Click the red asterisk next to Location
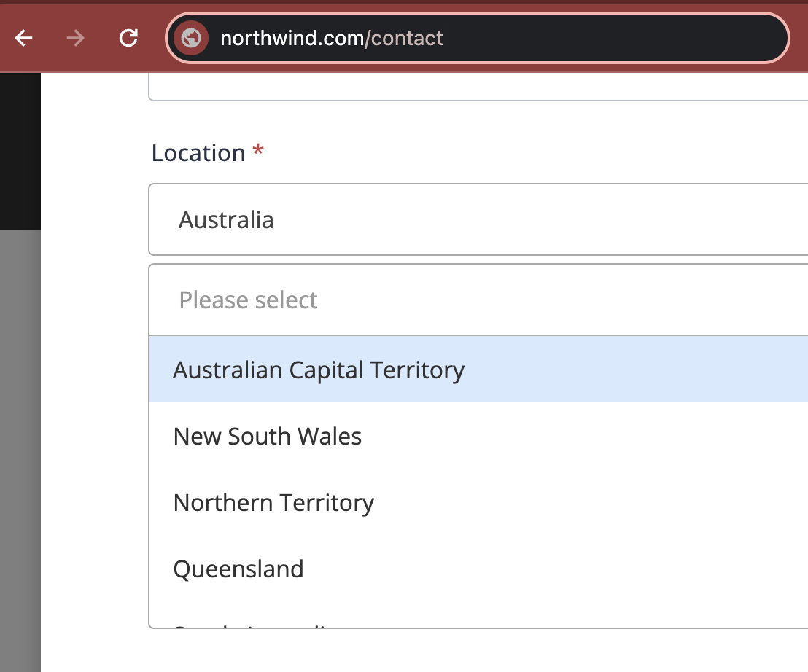The image size is (808, 672). (x=259, y=152)
